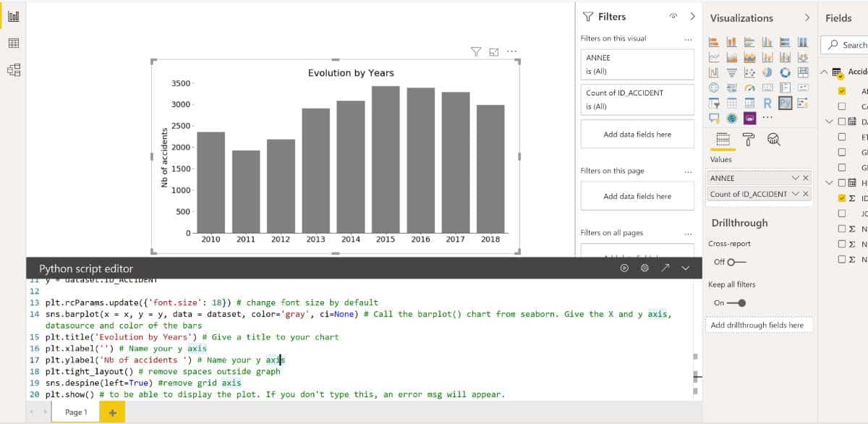Run the Python script
The image size is (868, 424).
click(624, 268)
